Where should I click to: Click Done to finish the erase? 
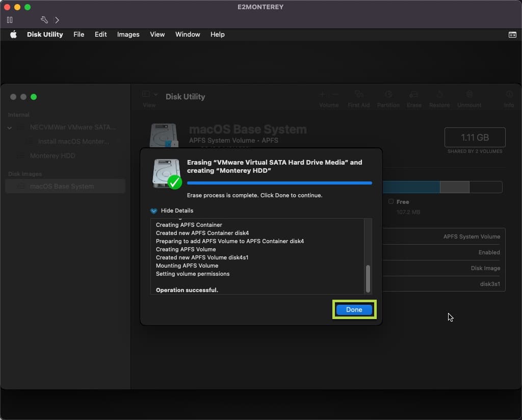click(354, 309)
